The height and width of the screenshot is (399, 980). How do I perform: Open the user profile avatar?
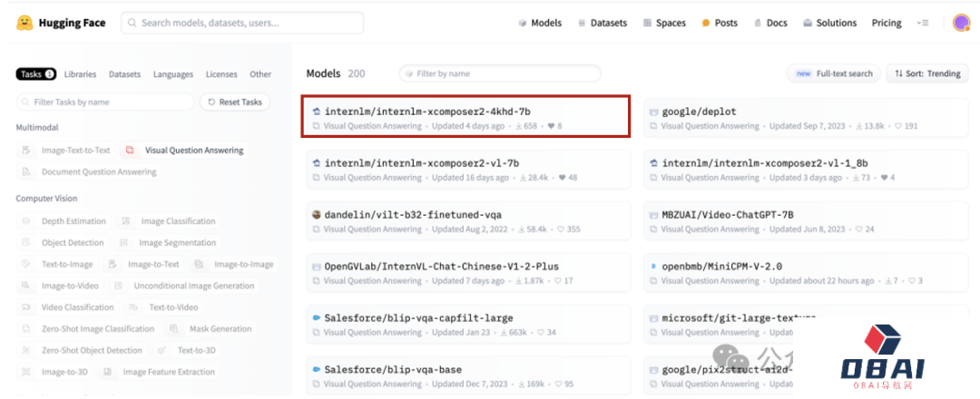[961, 23]
